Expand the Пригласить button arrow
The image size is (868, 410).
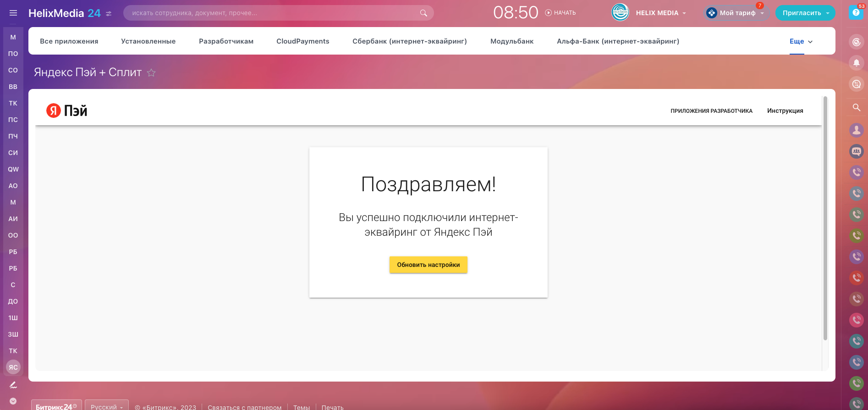click(x=828, y=13)
